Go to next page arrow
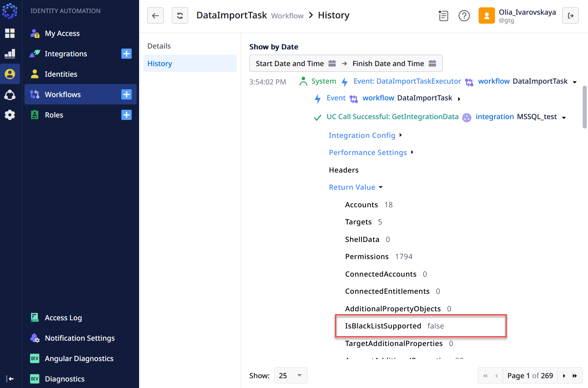This screenshot has height=388, width=588. (x=564, y=376)
